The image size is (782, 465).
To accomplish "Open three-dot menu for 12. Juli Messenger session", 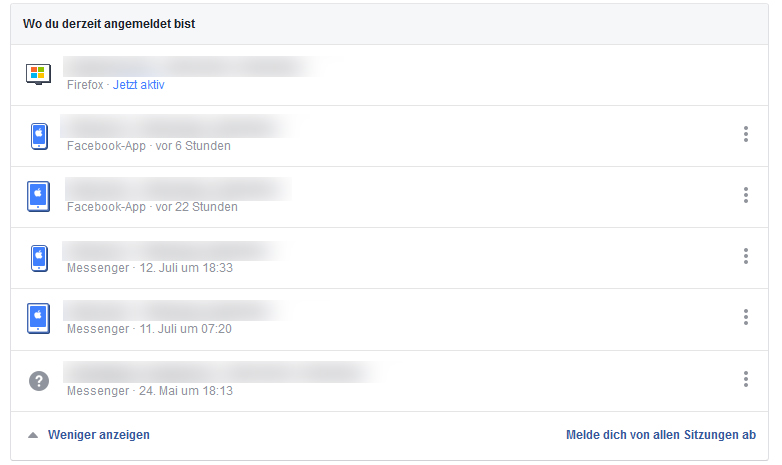I will (746, 256).
